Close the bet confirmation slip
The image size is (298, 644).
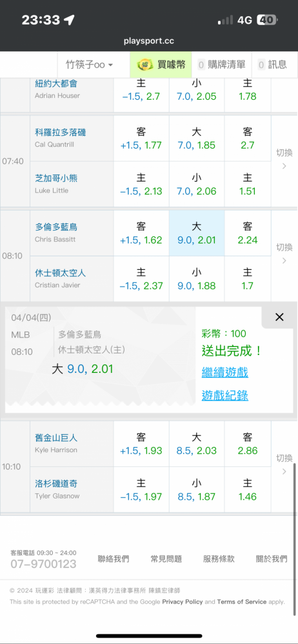(279, 317)
